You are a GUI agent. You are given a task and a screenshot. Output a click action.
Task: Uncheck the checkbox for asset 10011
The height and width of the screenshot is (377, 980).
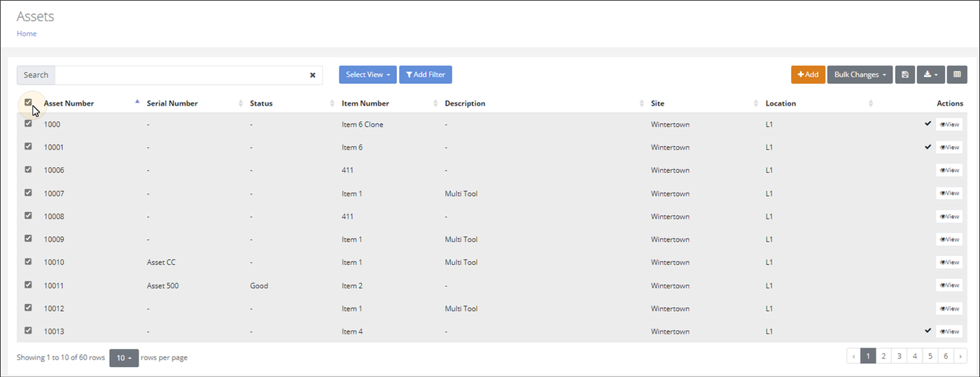point(28,284)
